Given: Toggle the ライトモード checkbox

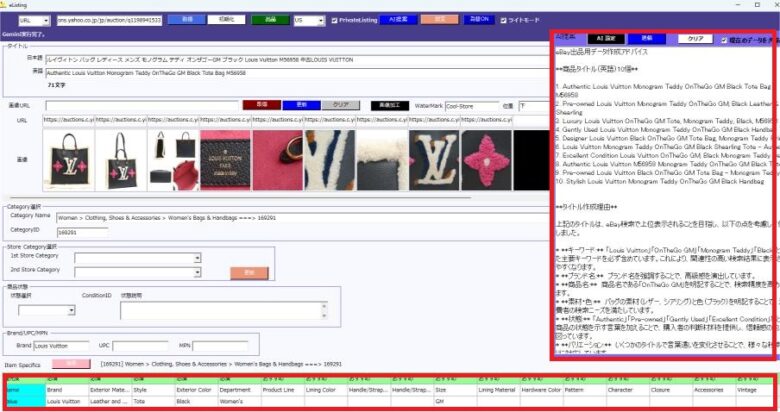Looking at the screenshot, I should pos(503,20).
